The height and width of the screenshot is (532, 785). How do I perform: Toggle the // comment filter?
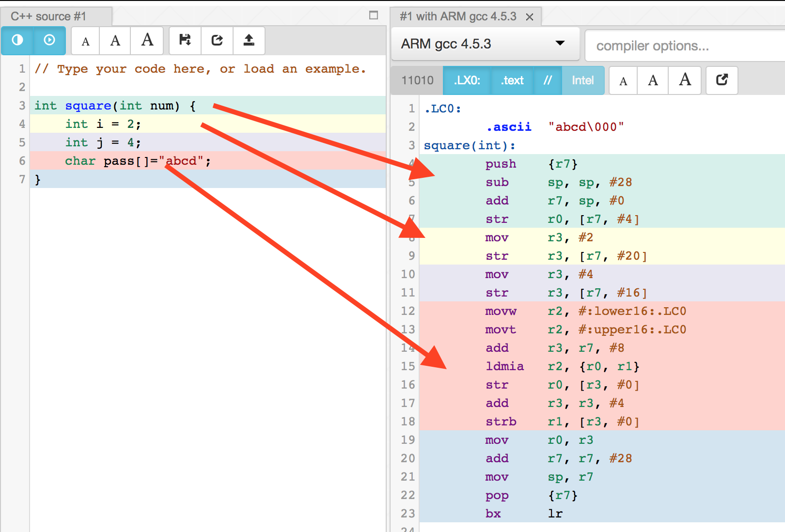(548, 80)
